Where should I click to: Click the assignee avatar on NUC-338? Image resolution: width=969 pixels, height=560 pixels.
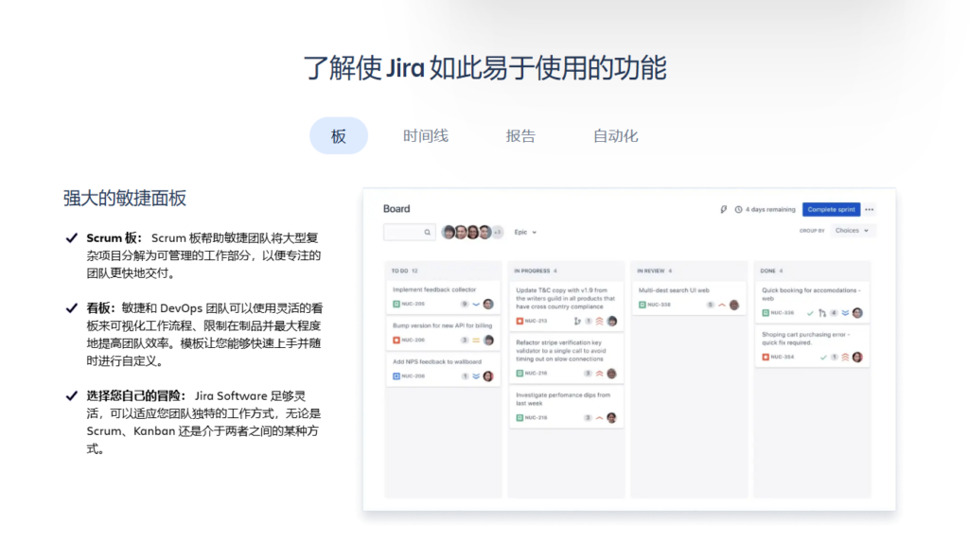(734, 305)
